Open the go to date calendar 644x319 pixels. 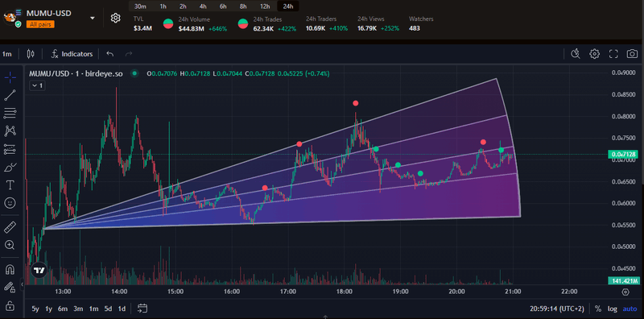(142, 309)
